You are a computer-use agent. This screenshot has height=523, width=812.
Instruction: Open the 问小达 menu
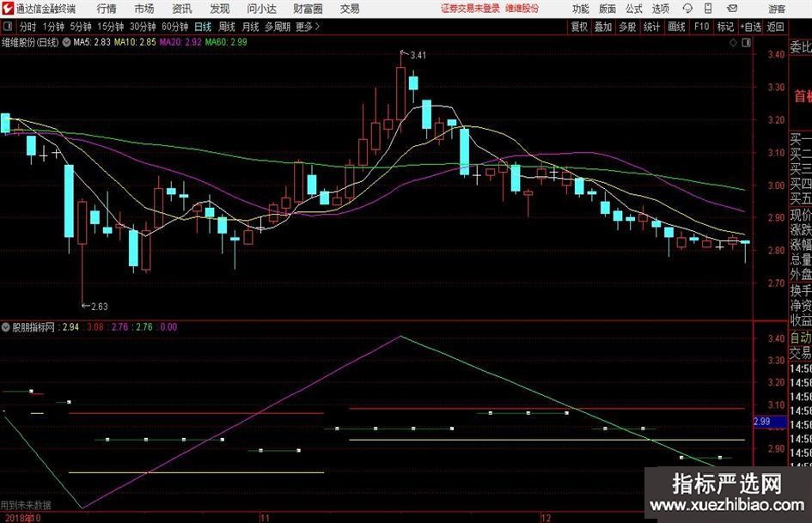pyautogui.click(x=261, y=9)
